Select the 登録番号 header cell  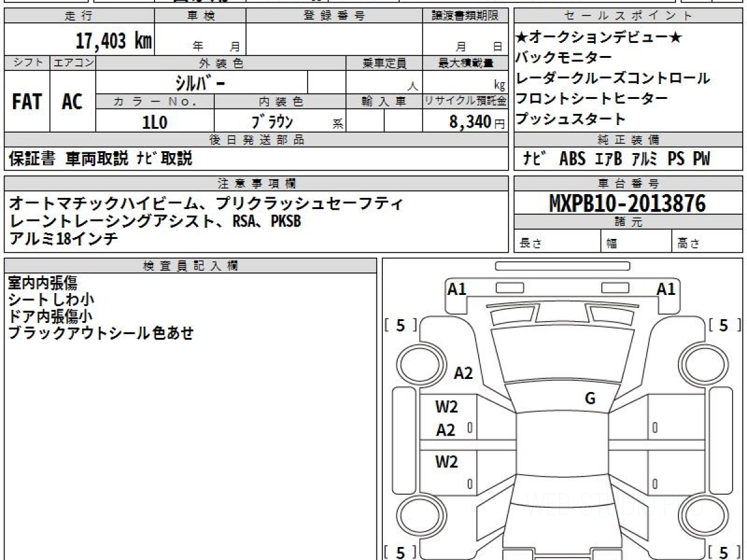tap(334, 16)
